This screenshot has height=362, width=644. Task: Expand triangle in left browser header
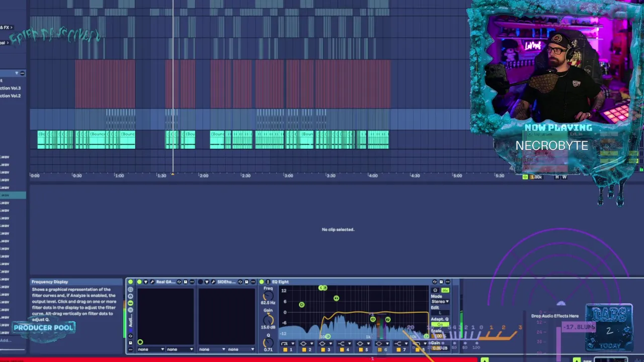(17, 73)
